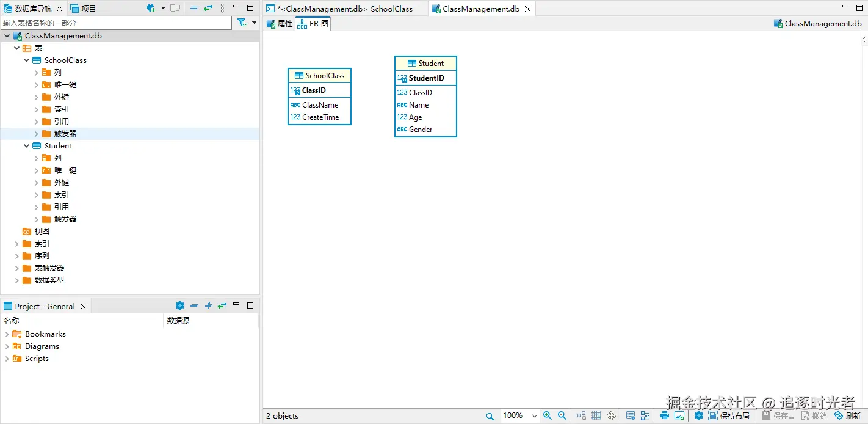The image size is (868, 424).
Task: Expand the 表触发器 folder
Action: [x=16, y=268]
